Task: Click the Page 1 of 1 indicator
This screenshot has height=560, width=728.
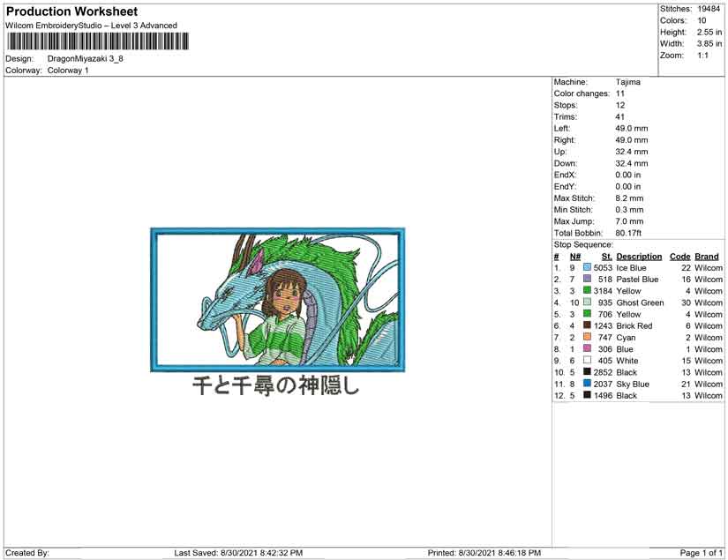Action: 702,553
